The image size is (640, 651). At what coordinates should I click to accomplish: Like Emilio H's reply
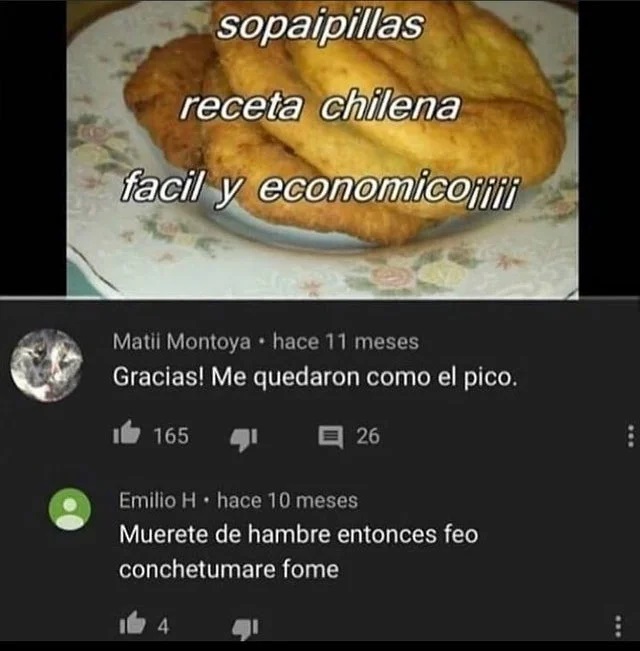[x=132, y=622]
